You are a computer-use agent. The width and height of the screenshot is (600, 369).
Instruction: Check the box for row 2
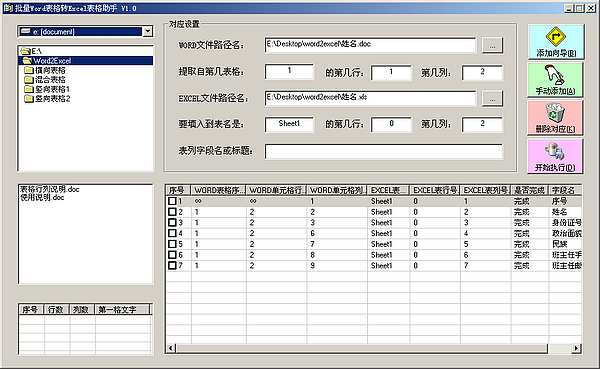tap(172, 212)
